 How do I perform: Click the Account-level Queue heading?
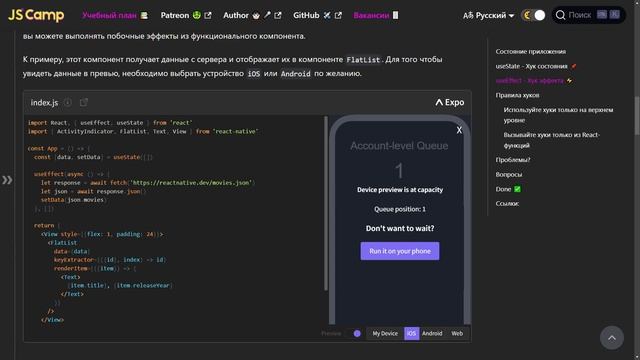click(399, 146)
